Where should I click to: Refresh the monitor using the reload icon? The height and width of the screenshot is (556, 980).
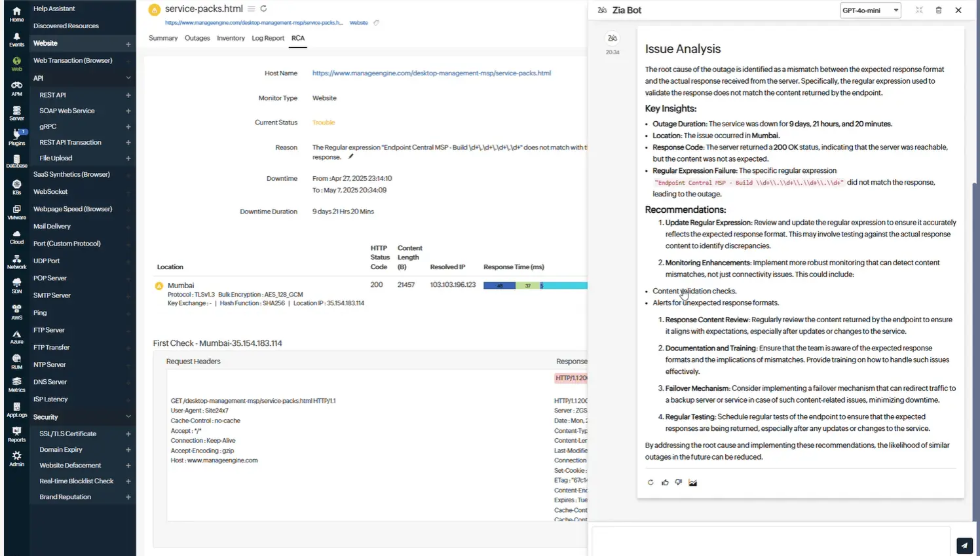click(x=263, y=9)
